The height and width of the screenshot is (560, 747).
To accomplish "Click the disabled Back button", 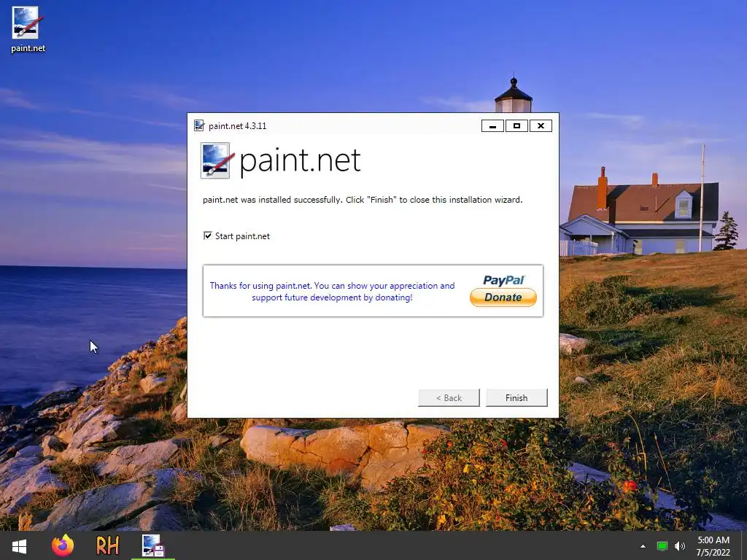I will pos(449,397).
